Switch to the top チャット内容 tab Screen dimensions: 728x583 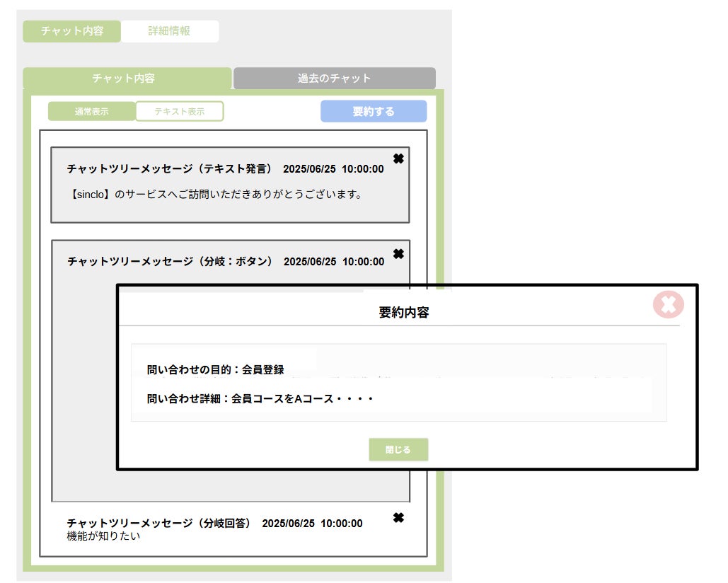coord(72,31)
